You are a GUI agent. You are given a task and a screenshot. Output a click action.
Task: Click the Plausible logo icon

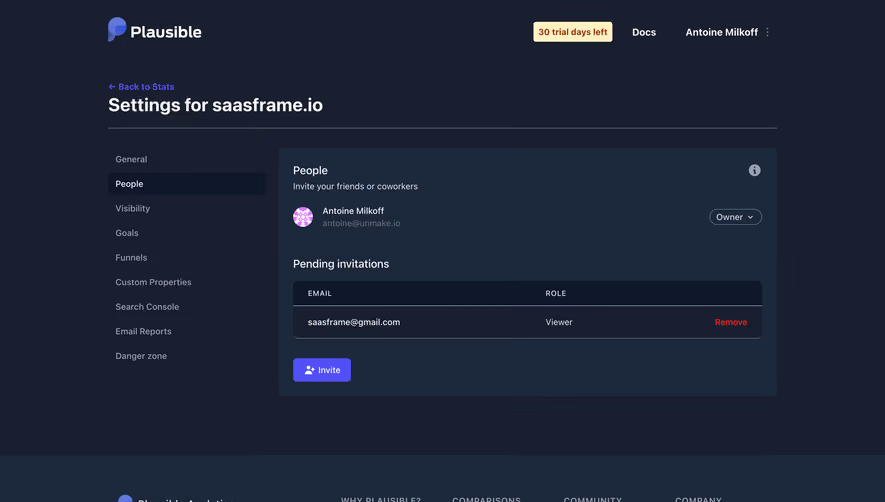117,29
